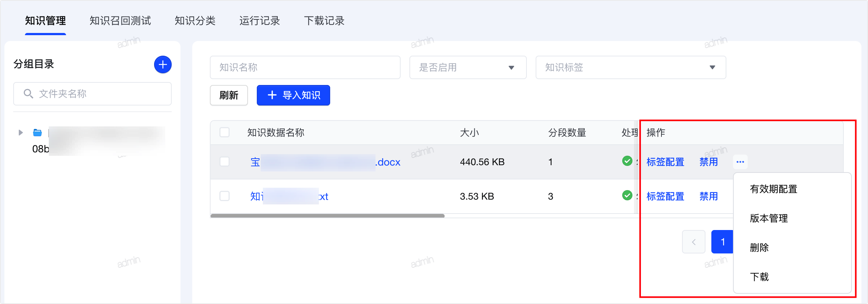This screenshot has height=304, width=868.
Task: Select page 1 in pagination
Action: (x=722, y=242)
